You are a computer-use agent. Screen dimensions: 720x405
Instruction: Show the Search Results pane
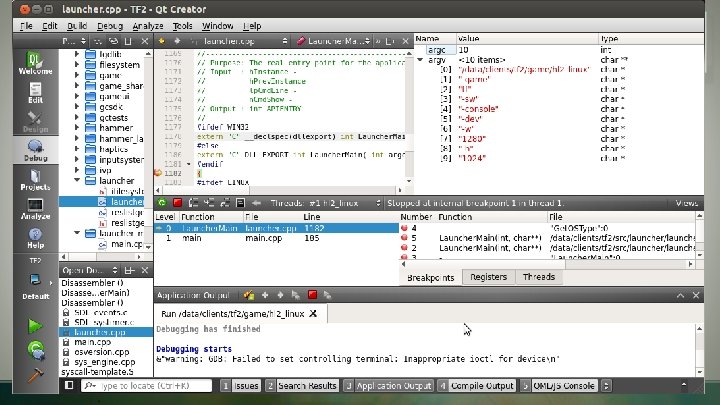coord(302,386)
